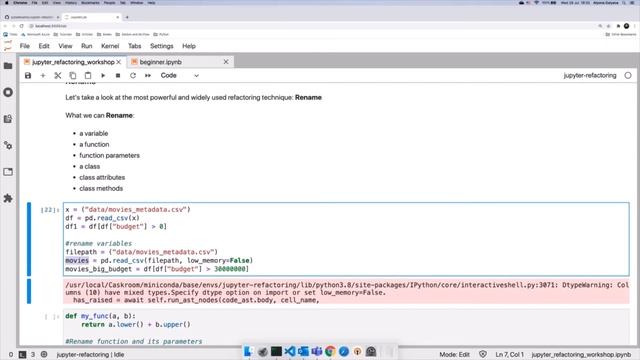Open Microsoft Teams from the dock

pyautogui.click(x=317, y=351)
